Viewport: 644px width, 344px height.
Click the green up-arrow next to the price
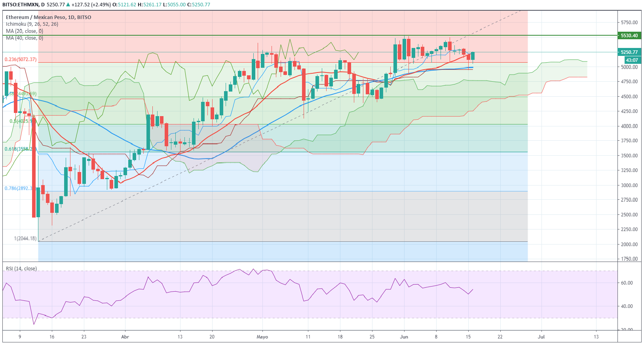[68, 5]
